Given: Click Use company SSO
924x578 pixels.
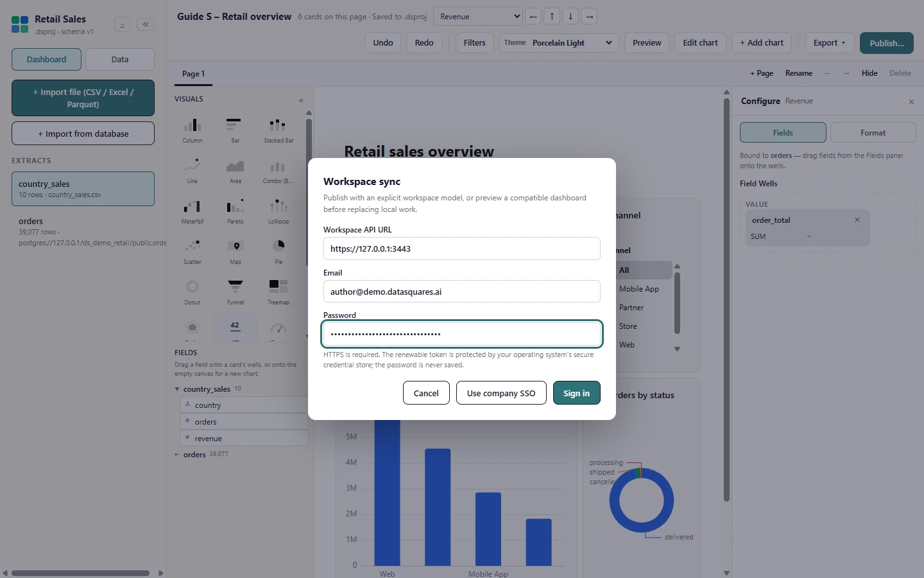Looking at the screenshot, I should [x=501, y=393].
